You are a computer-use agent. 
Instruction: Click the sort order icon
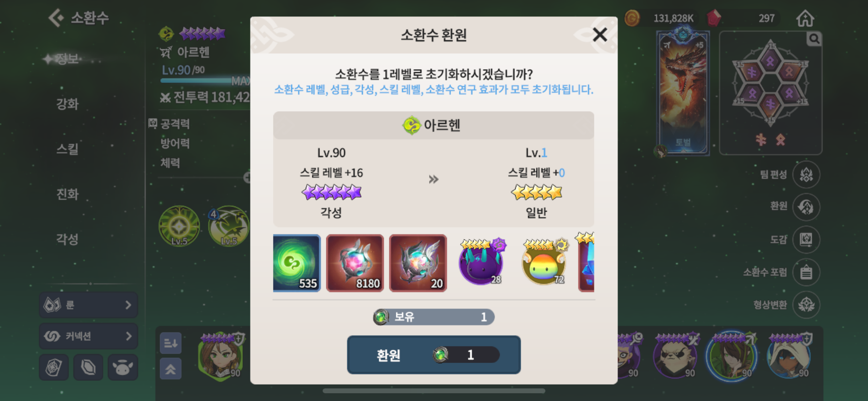coord(170,343)
